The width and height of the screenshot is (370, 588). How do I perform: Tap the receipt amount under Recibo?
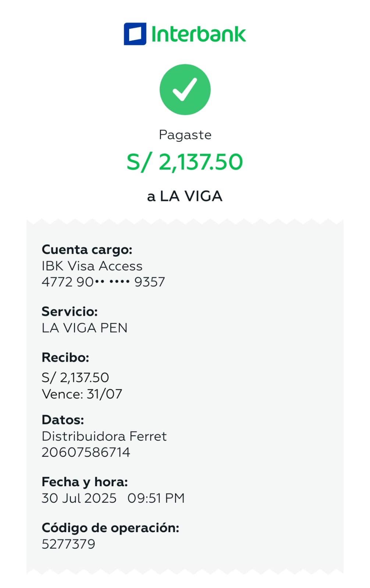[75, 377]
